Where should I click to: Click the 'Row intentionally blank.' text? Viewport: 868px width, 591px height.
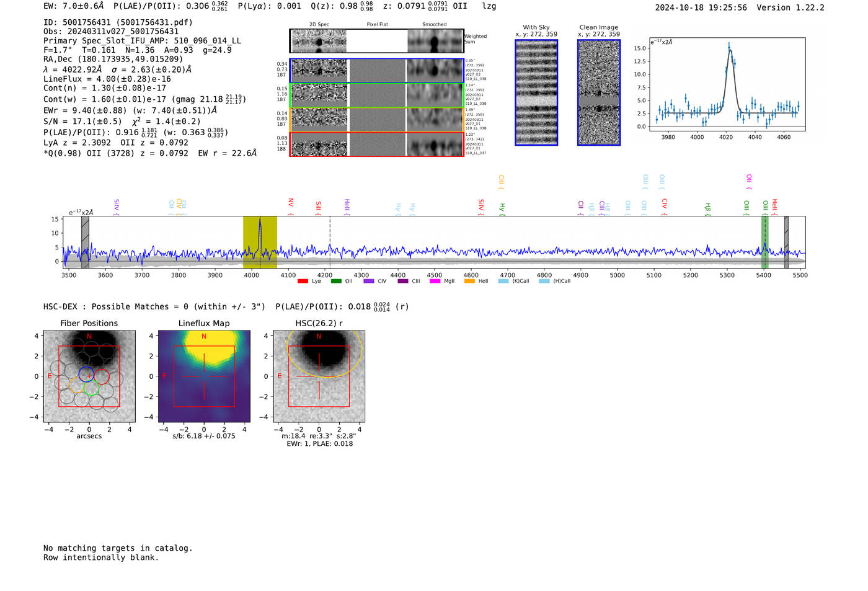pos(101,558)
